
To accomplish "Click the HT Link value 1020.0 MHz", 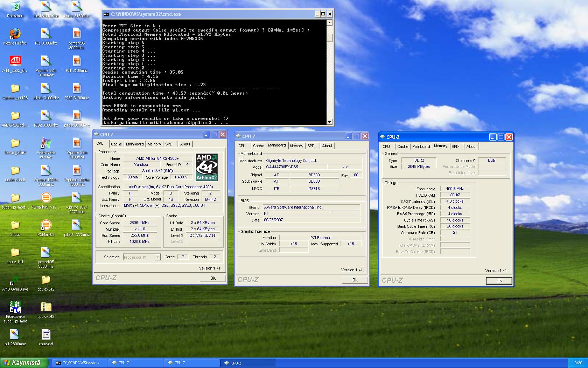I will point(139,241).
